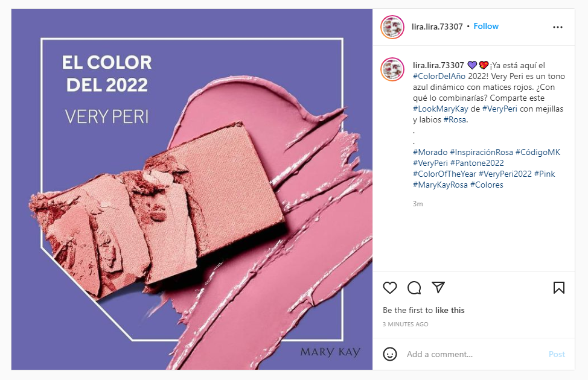Open the #ColorDelAño hashtag
Screen dimensions: 588x380
tap(439, 76)
